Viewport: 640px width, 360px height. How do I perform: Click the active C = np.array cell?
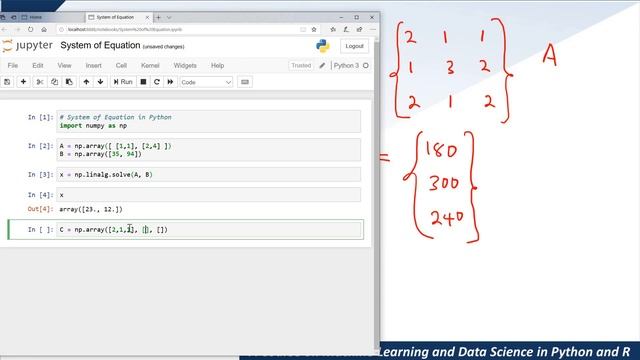(209, 229)
